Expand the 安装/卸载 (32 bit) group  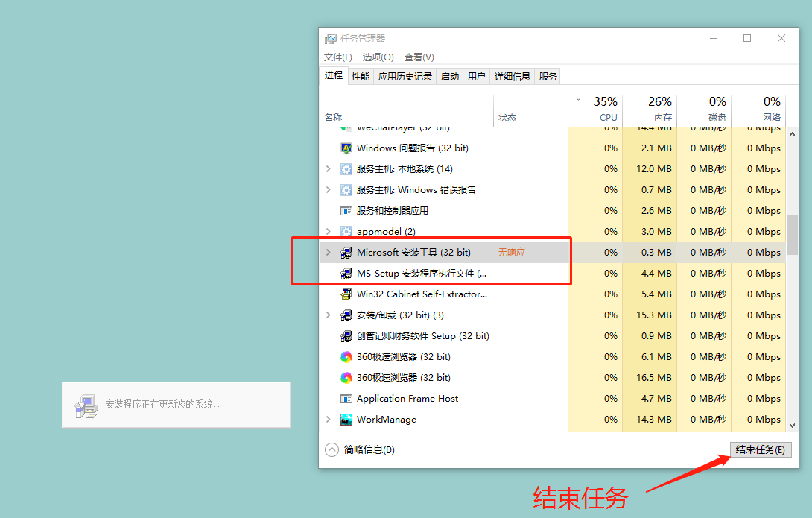[329, 315]
